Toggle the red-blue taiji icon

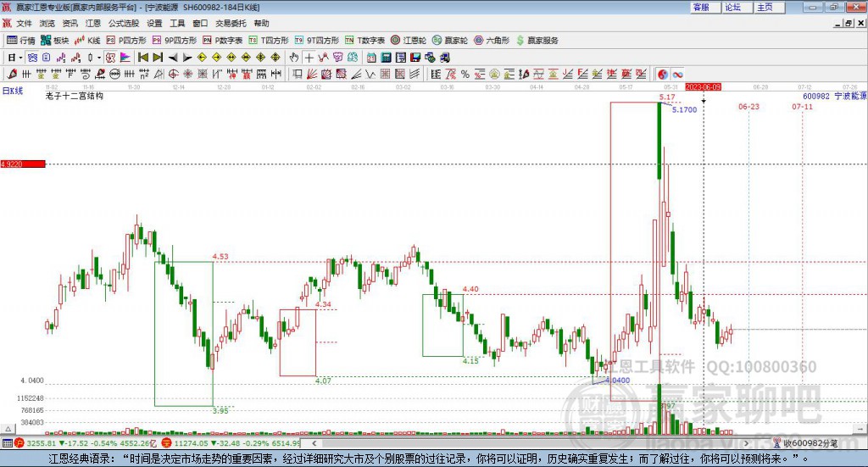[x=663, y=74]
